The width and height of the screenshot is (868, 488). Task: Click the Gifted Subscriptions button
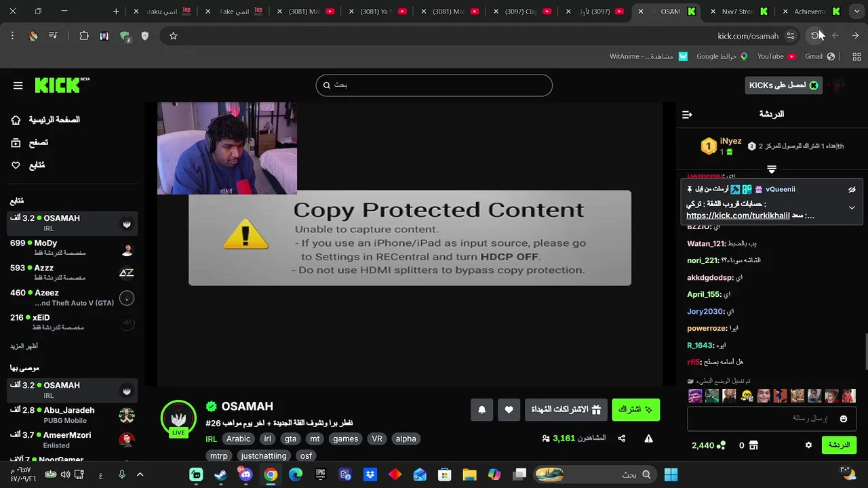566,409
